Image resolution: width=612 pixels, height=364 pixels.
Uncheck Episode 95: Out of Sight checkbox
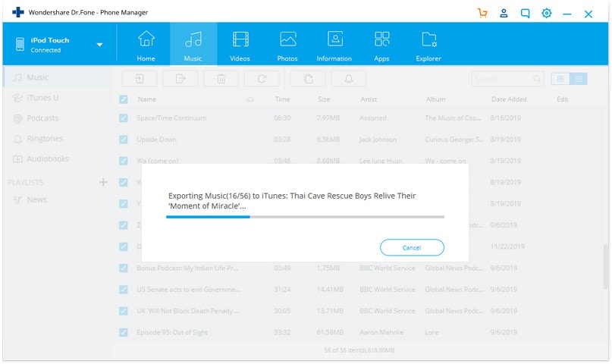click(124, 332)
